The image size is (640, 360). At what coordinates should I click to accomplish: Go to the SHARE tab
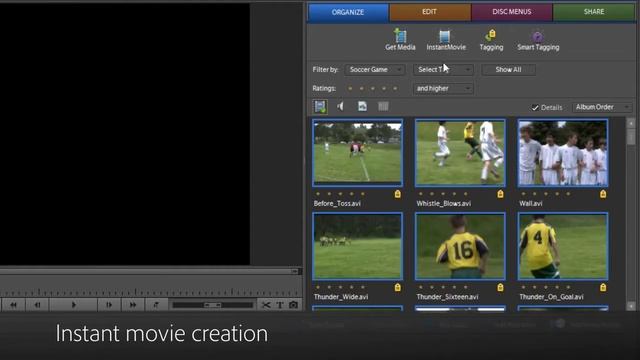[x=594, y=12]
